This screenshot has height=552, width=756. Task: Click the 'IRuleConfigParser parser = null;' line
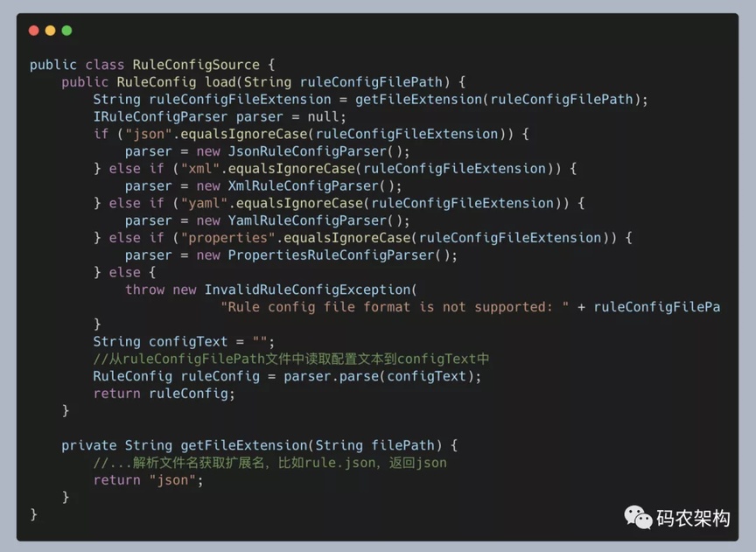tap(220, 117)
